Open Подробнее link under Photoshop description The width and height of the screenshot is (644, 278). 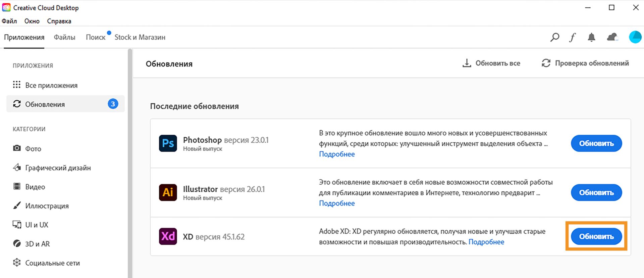pyautogui.click(x=337, y=154)
